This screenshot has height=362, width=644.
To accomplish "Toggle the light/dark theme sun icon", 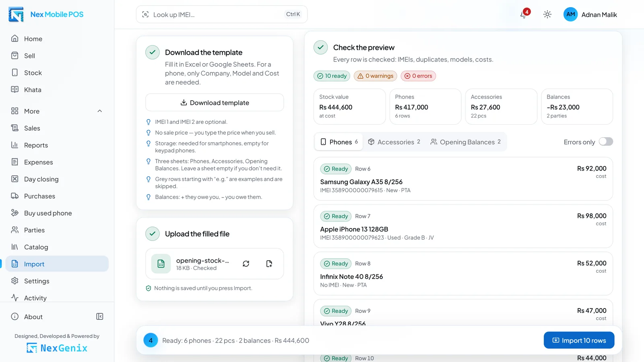I will (547, 14).
